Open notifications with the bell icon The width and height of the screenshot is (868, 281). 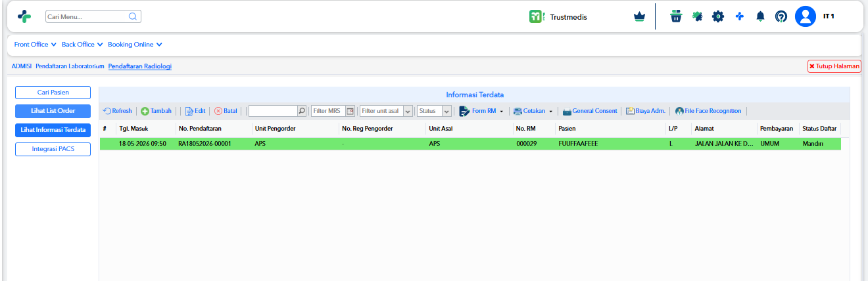(x=760, y=16)
